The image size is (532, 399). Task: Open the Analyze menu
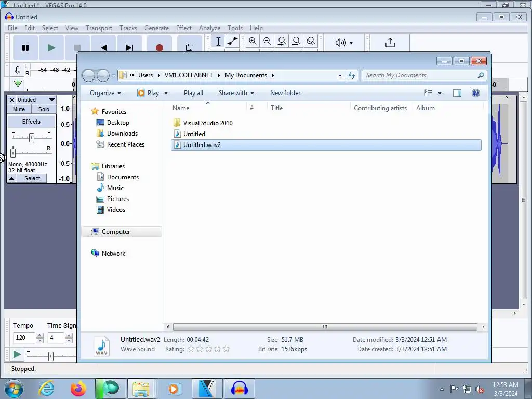point(209,28)
